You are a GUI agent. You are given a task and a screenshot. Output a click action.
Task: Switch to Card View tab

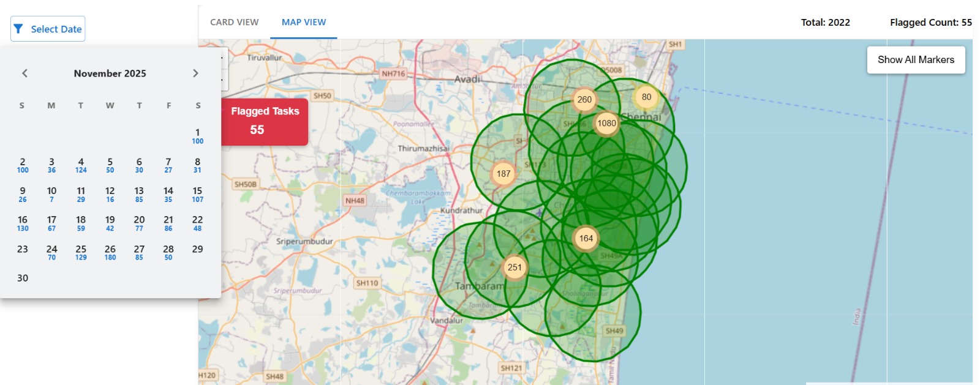click(234, 22)
